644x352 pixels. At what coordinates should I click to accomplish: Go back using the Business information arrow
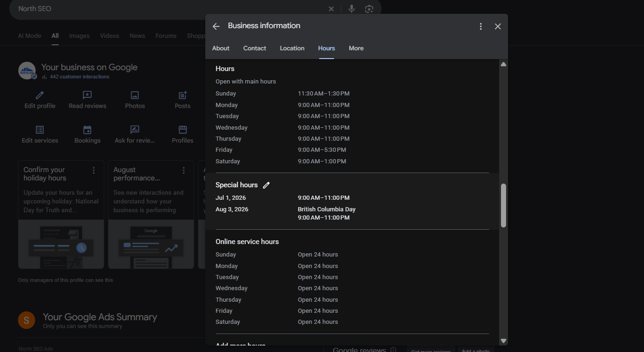point(216,26)
